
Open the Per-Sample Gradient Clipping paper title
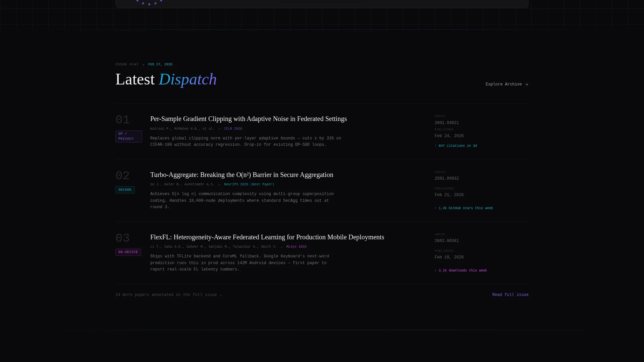(x=249, y=119)
